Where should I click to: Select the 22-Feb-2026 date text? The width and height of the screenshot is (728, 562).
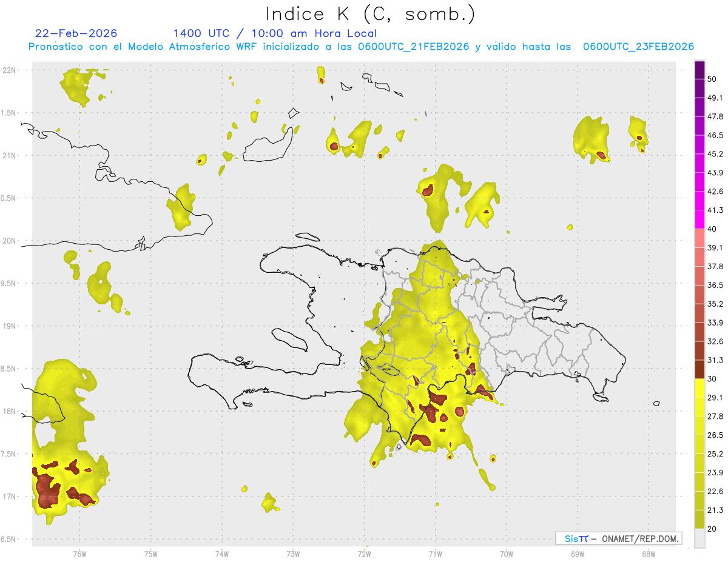76,33
